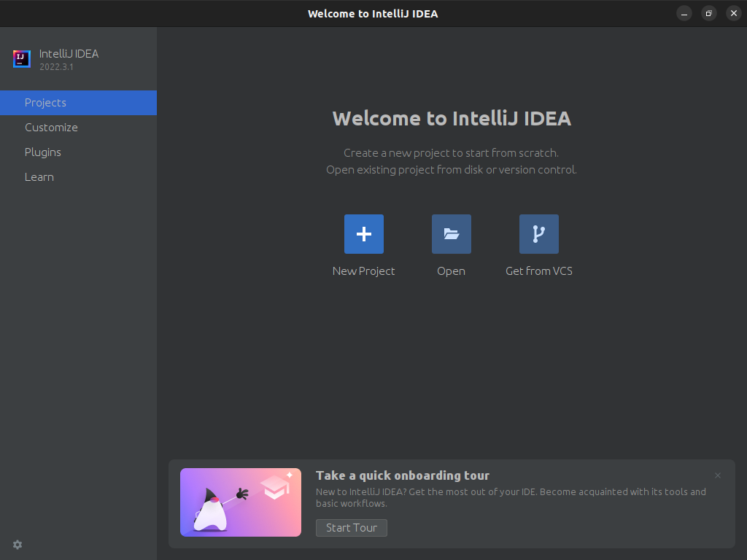Image resolution: width=747 pixels, height=560 pixels.
Task: Click the New Project plus icon
Action: (x=363, y=233)
